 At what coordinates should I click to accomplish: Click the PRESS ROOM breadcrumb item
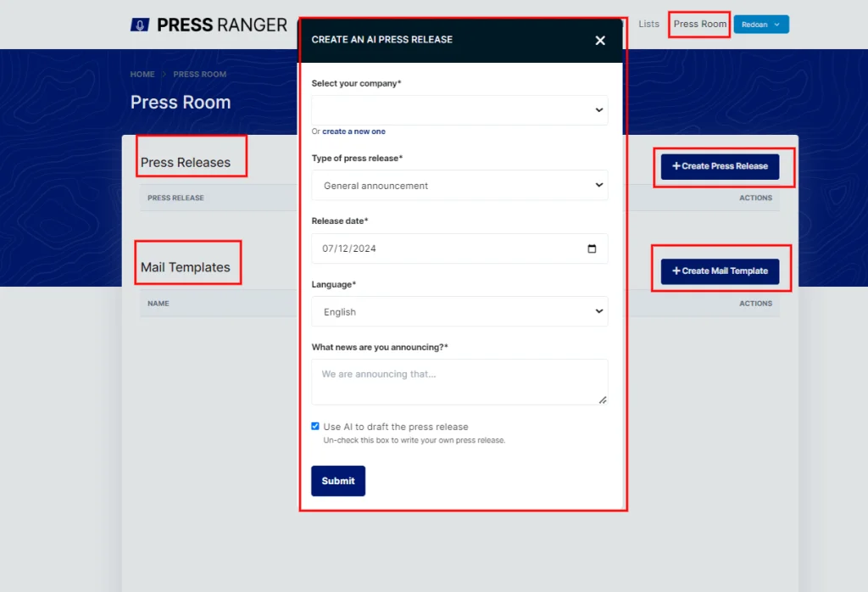point(199,75)
